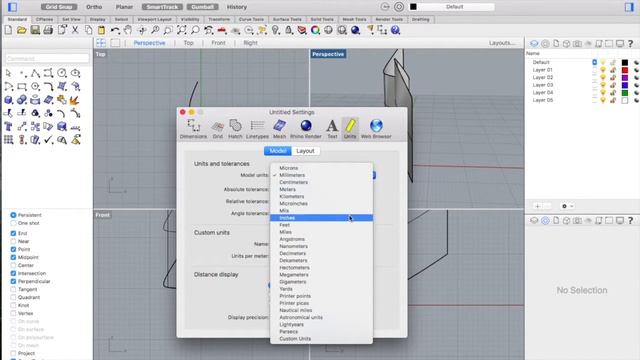Toggle the Ortho button

(94, 7)
